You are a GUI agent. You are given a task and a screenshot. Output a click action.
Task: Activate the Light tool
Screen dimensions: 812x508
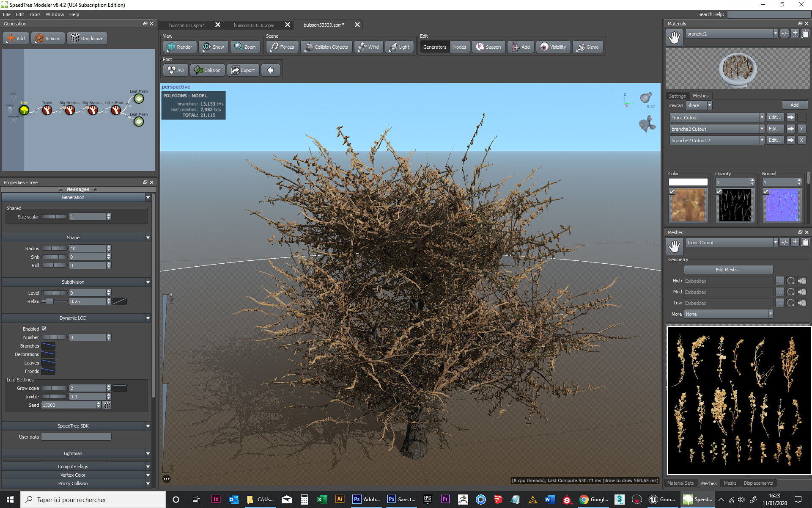point(399,47)
